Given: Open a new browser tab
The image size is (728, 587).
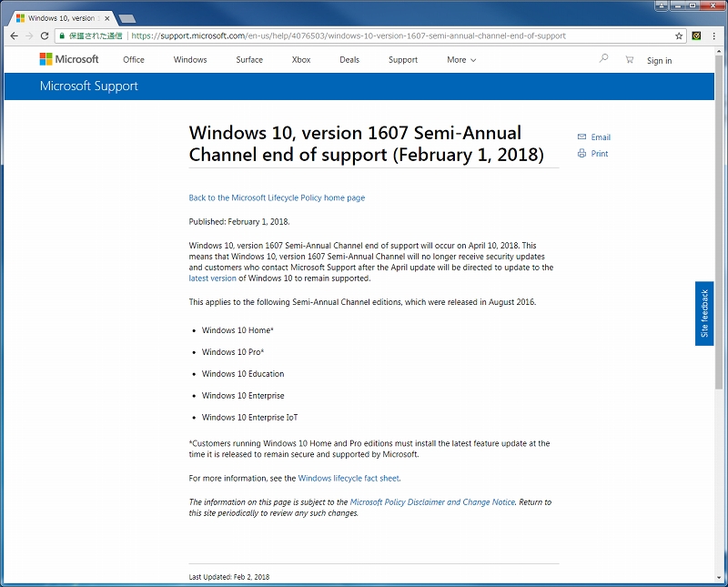Looking at the screenshot, I should [x=126, y=18].
